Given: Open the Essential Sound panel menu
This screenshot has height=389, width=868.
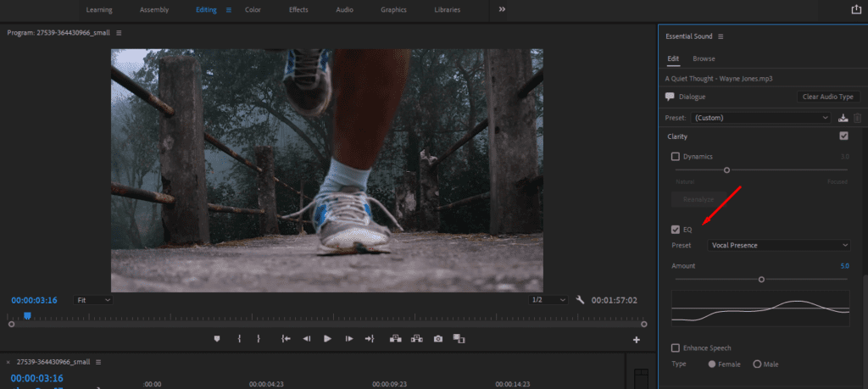Looking at the screenshot, I should pyautogui.click(x=721, y=36).
